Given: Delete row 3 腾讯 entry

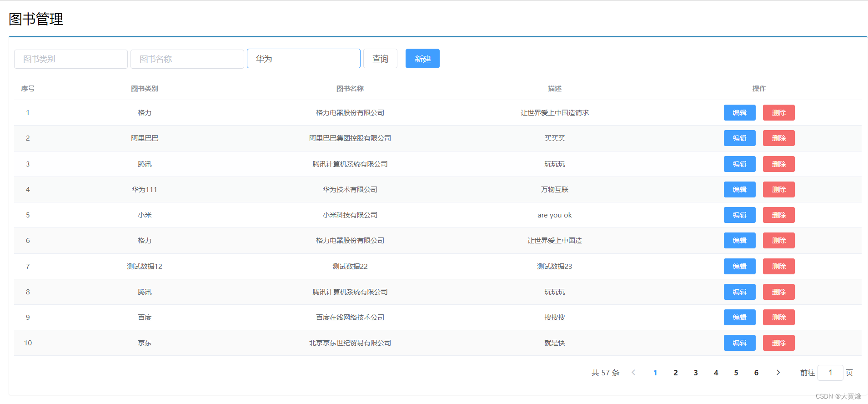Looking at the screenshot, I should click(x=778, y=164).
